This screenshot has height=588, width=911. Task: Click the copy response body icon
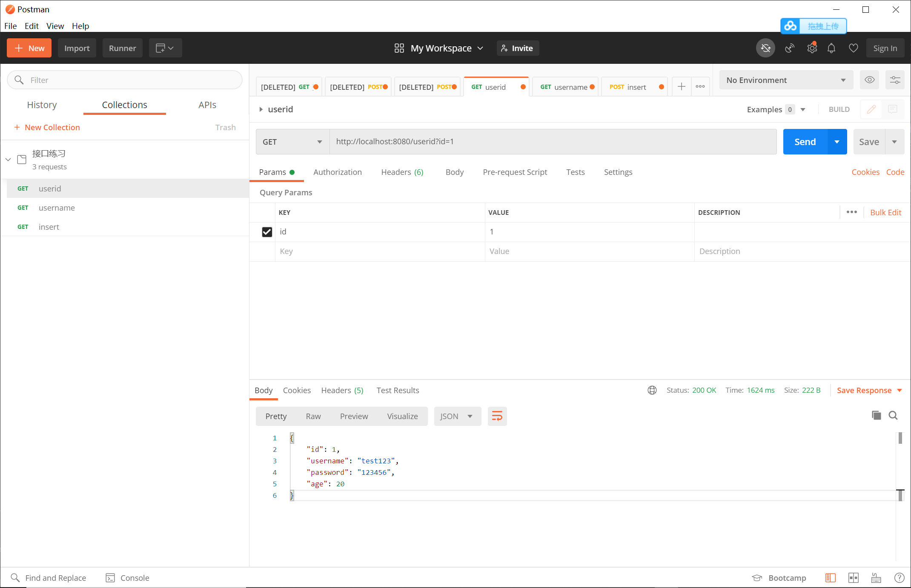877,416
